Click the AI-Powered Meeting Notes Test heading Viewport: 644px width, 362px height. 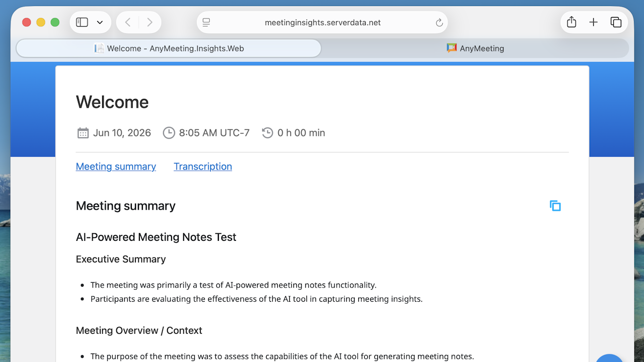(x=156, y=237)
